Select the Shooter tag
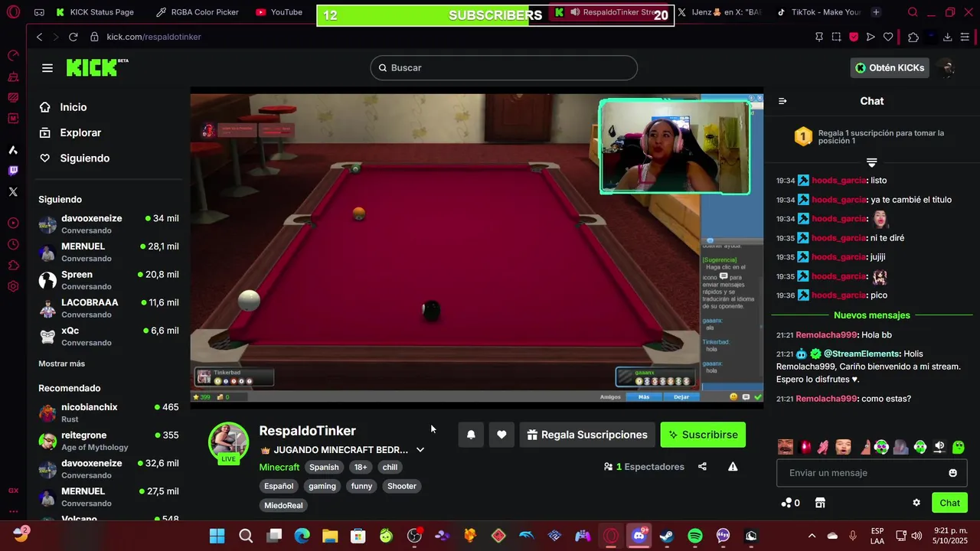The width and height of the screenshot is (980, 551). tap(402, 486)
